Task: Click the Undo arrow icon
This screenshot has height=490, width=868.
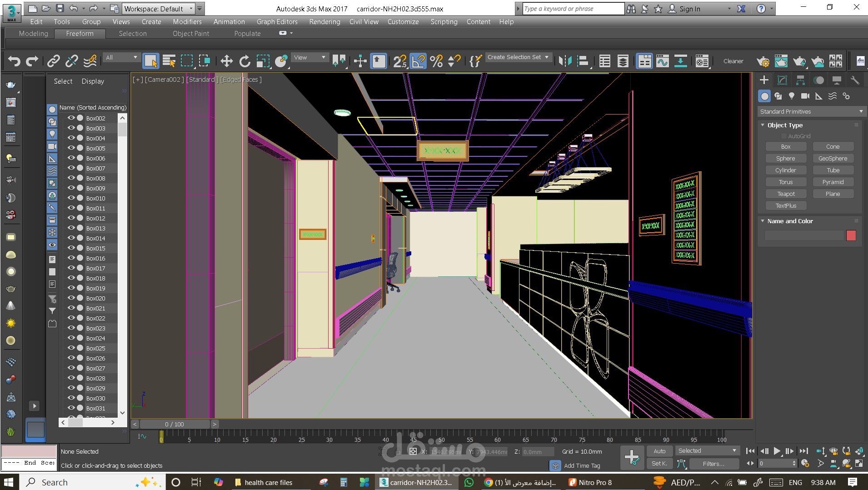Action: (14, 61)
